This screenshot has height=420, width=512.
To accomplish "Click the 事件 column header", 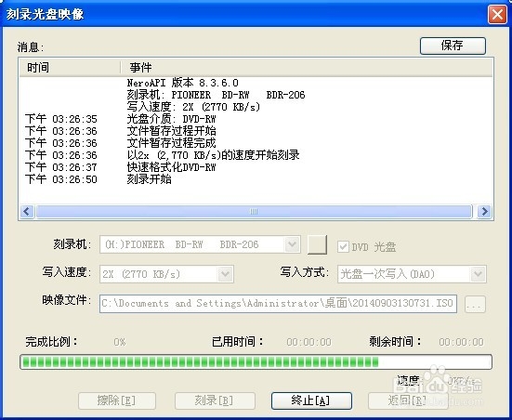I will point(307,68).
